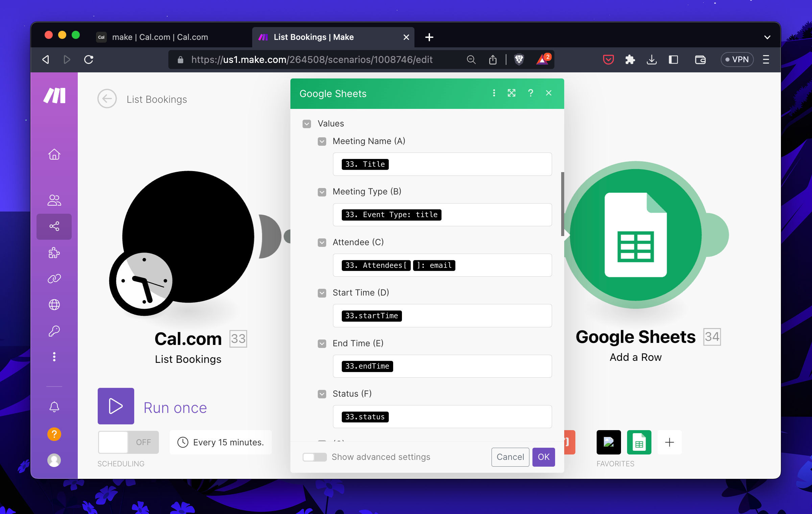Screen dimensions: 812x514
Task: Toggle Show advanced settings switch
Action: 314,457
